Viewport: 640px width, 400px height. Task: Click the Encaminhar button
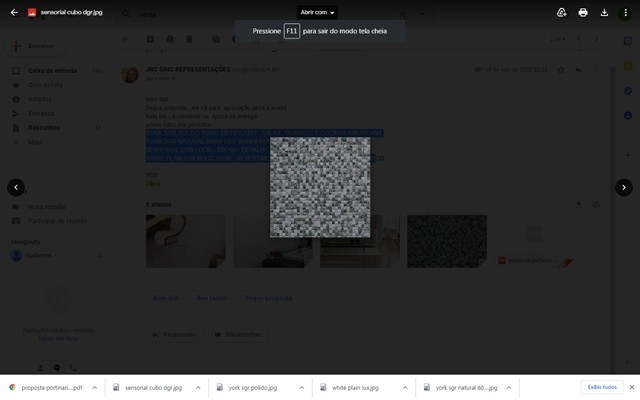238,335
